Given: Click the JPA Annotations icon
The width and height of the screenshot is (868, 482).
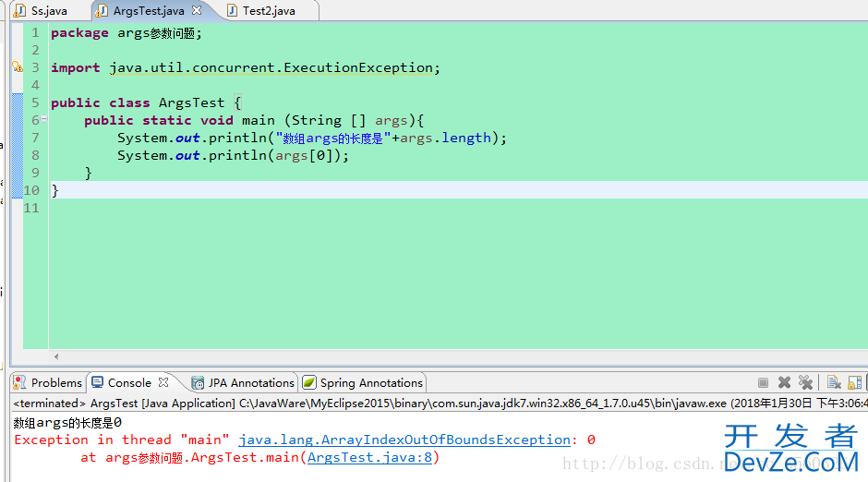Looking at the screenshot, I should click(x=197, y=382).
